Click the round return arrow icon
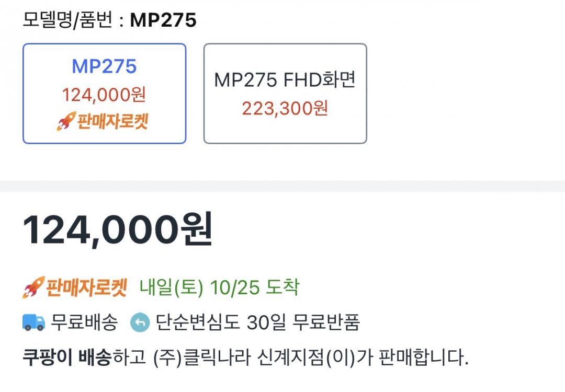The height and width of the screenshot is (392, 565). pyautogui.click(x=140, y=322)
